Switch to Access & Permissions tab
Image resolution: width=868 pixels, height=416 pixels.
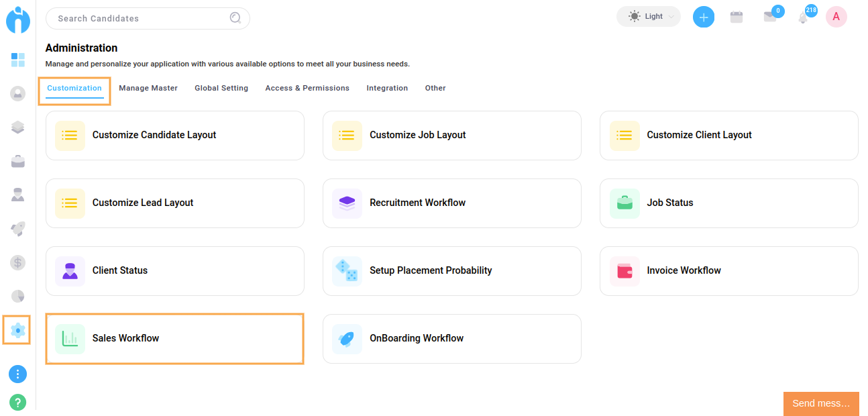coord(307,88)
